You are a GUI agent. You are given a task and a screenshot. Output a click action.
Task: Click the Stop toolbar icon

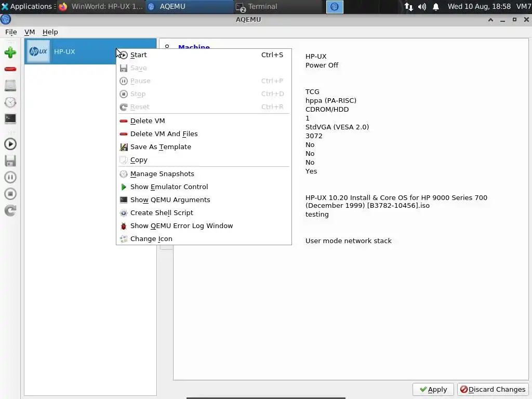[10, 194]
